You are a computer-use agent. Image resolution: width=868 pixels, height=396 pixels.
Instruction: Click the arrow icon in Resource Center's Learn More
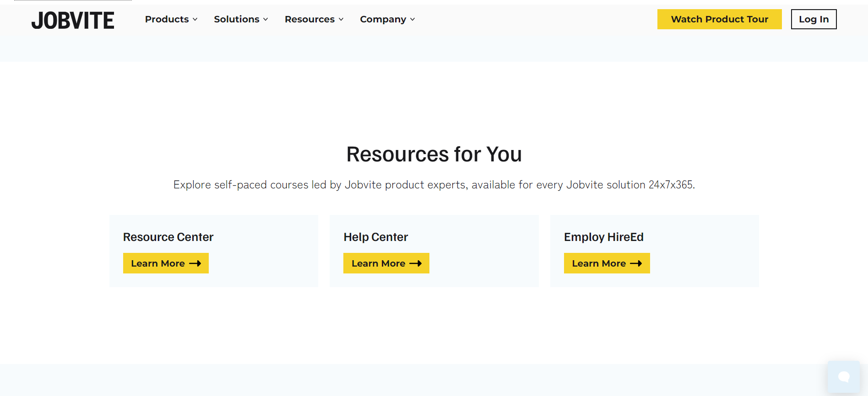click(195, 263)
